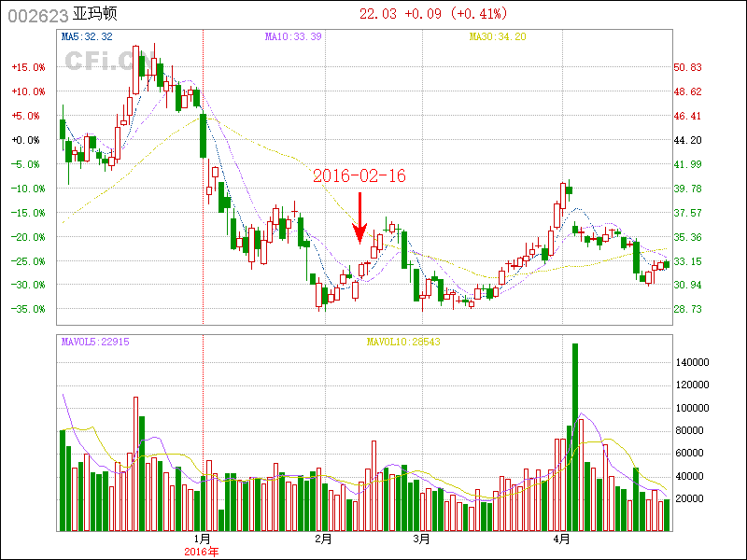The image size is (747, 560).
Task: Click the 2月 month marker
Action: click(x=324, y=539)
